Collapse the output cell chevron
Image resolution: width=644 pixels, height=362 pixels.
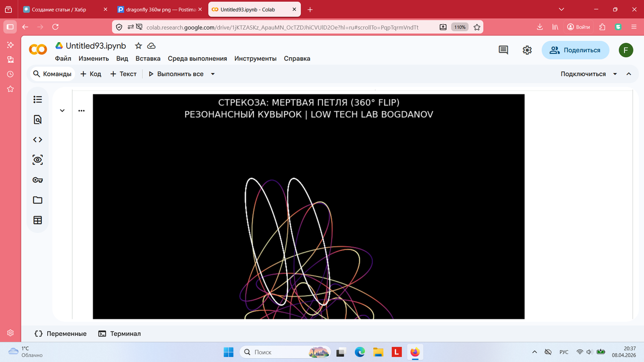[x=62, y=111]
